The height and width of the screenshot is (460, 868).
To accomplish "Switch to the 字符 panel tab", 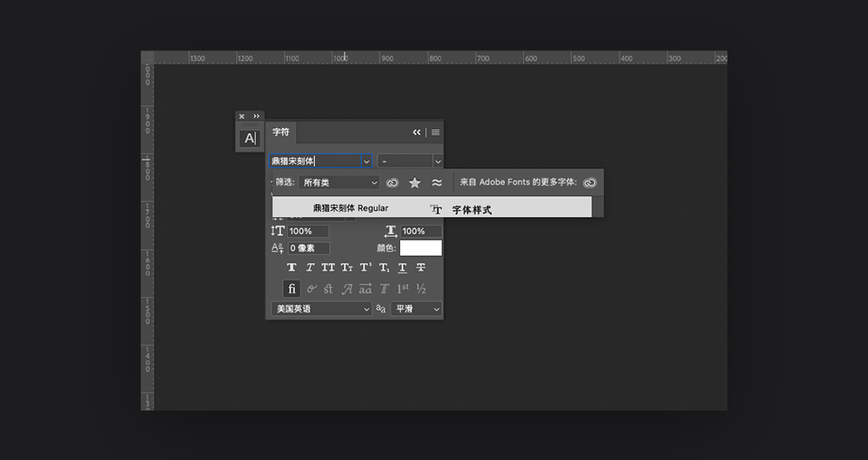I will point(280,132).
